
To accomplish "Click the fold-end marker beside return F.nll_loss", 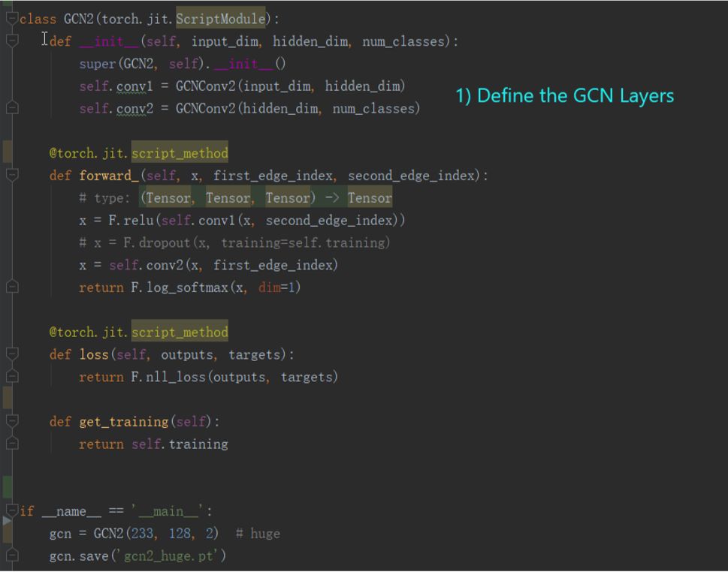I will click(x=11, y=376).
